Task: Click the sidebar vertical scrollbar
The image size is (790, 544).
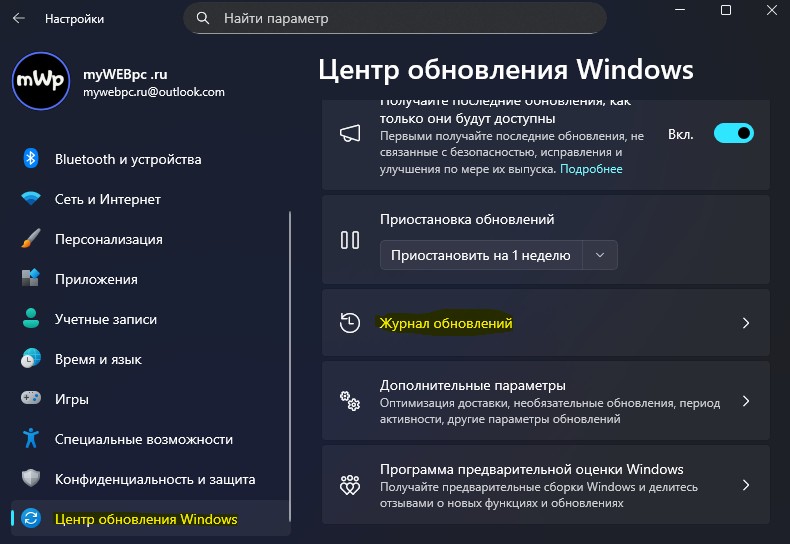Action: click(290, 366)
